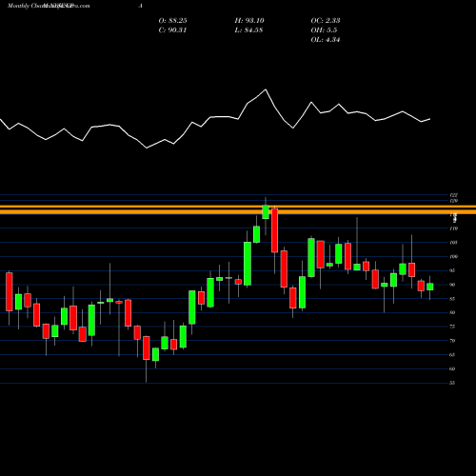Click the 105 price axis label
The width and height of the screenshot is (476, 476).
(x=453, y=243)
